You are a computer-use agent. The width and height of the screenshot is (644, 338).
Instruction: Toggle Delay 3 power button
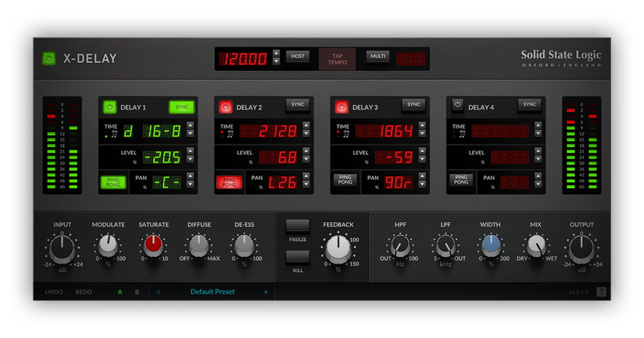pyautogui.click(x=341, y=107)
